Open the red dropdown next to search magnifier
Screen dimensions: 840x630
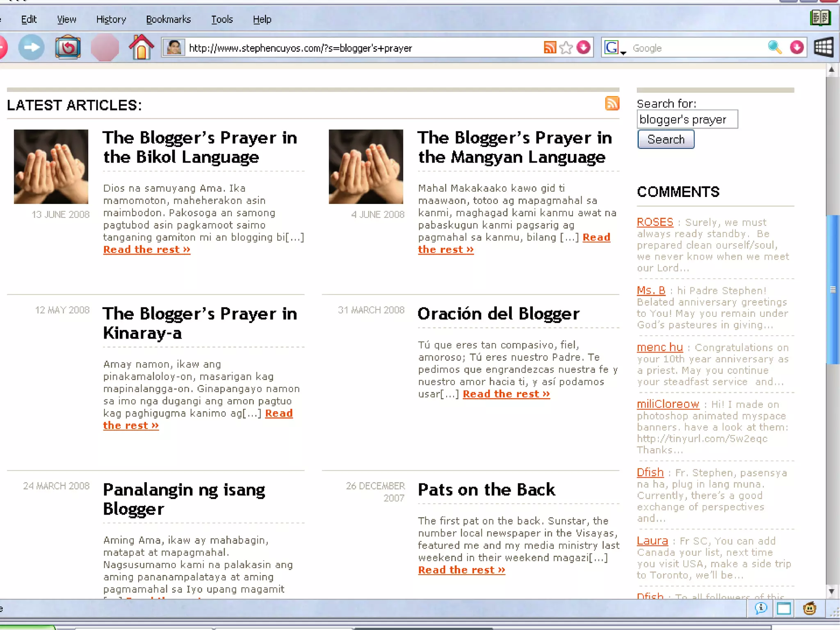coord(797,48)
